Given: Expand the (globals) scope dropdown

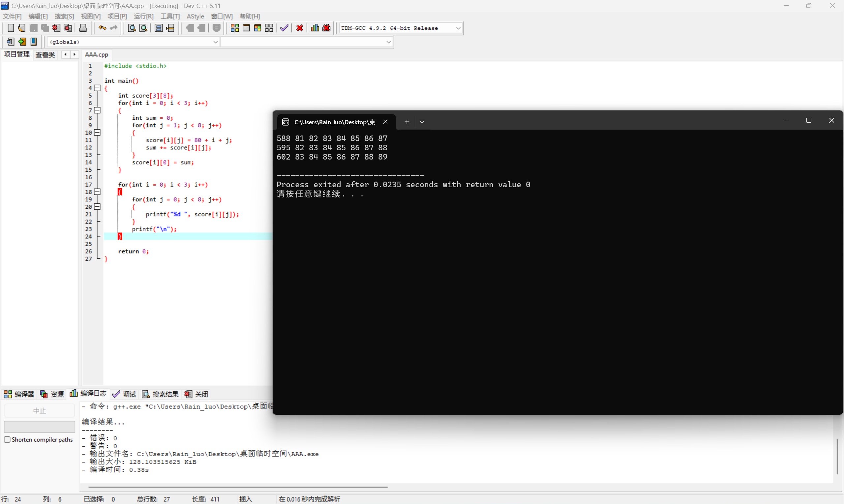Looking at the screenshot, I should pyautogui.click(x=215, y=42).
